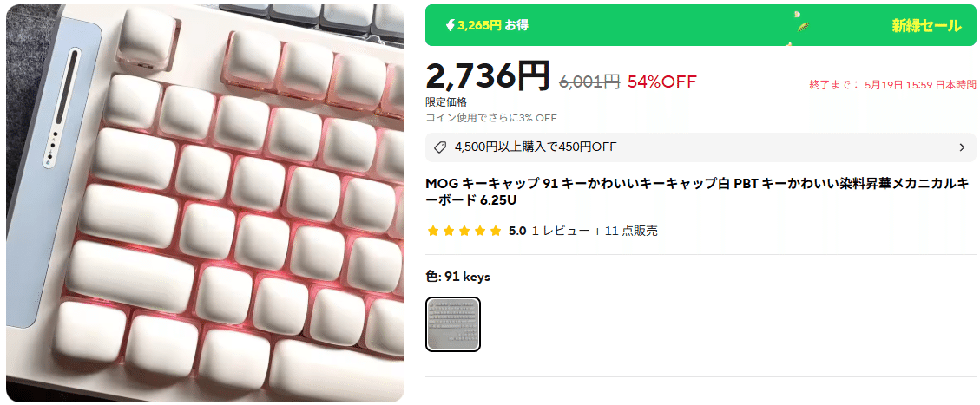Click the first yellow rating star
The image size is (980, 405).
432,232
